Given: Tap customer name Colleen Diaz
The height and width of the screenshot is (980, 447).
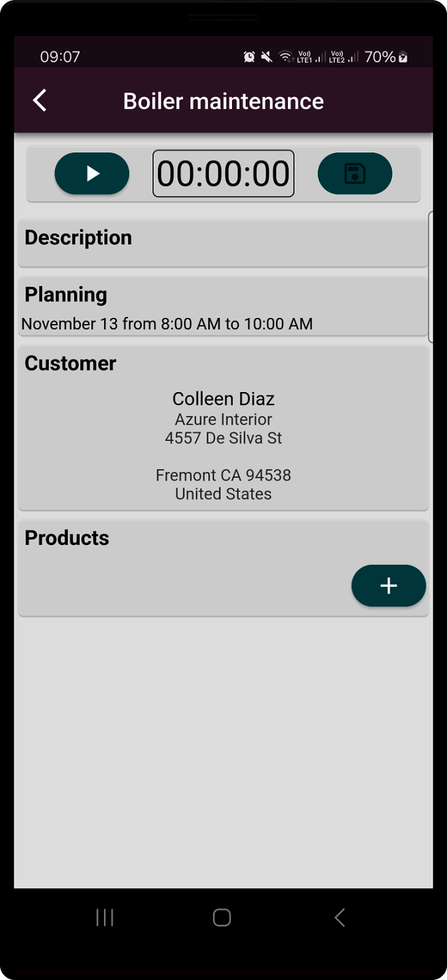Looking at the screenshot, I should 223,399.
